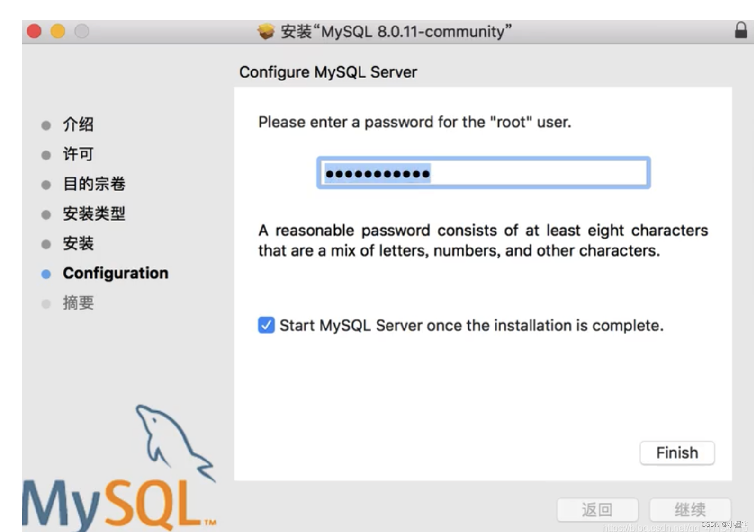Click the yellow minimize window button
Screen dimensions: 756x532
58,31
